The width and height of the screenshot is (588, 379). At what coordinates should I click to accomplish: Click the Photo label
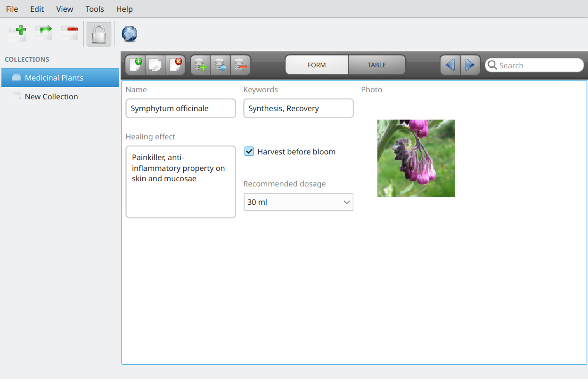pos(372,89)
